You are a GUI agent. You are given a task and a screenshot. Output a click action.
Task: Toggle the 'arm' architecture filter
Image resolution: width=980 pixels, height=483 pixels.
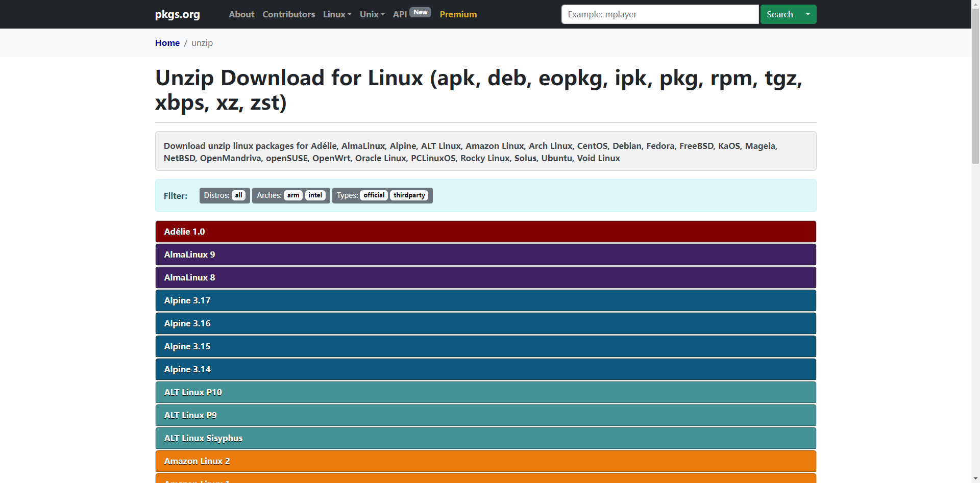[293, 195]
